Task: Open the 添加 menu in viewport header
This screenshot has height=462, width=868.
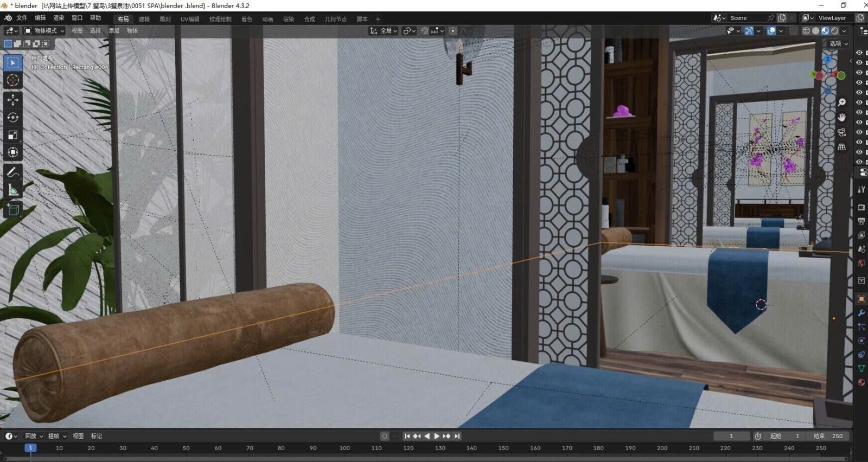Action: click(x=114, y=31)
